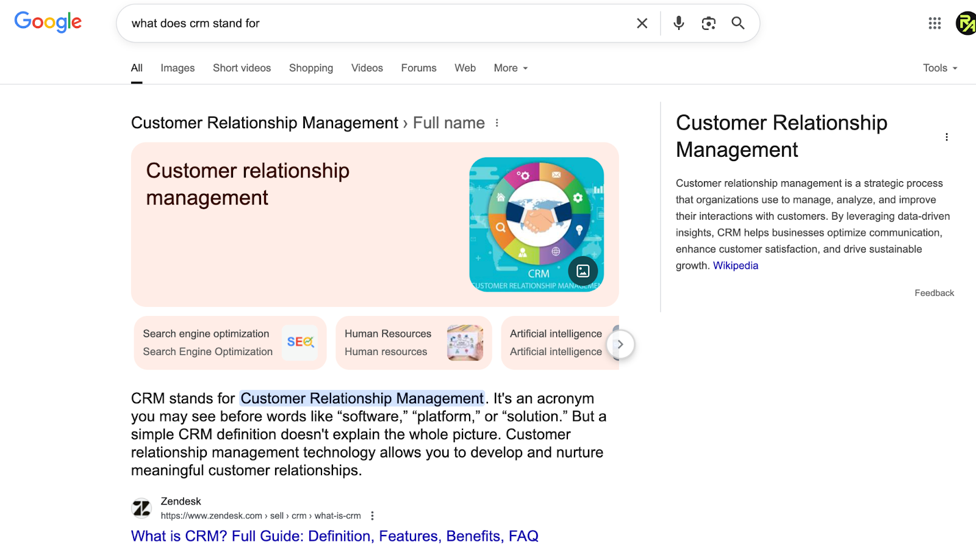Open the Google apps grid
Viewport: 976px width, 560px height.
[x=935, y=23]
